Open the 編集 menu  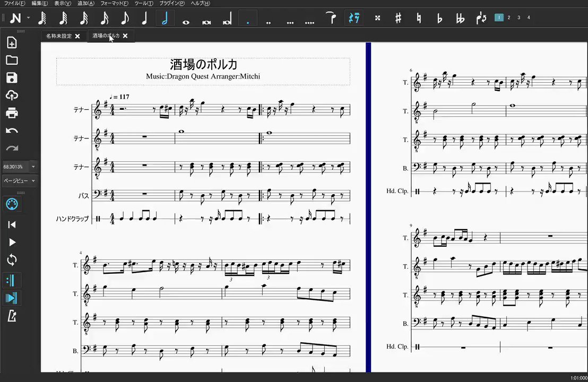coord(40,3)
